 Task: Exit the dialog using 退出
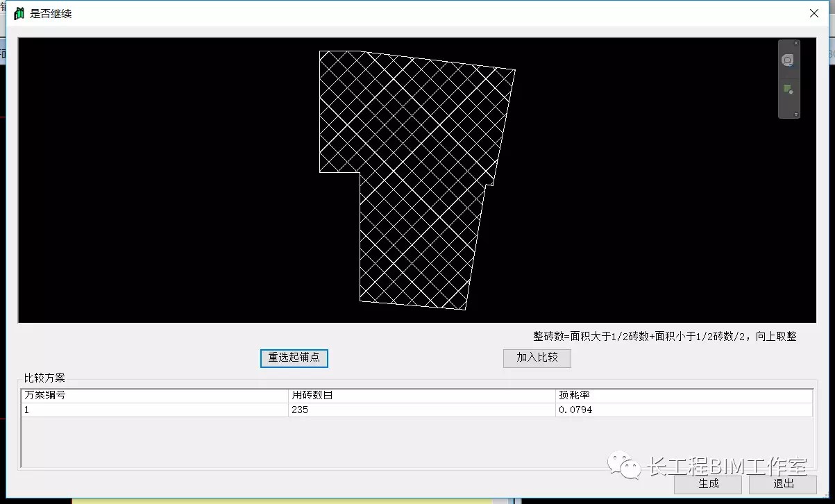click(783, 484)
